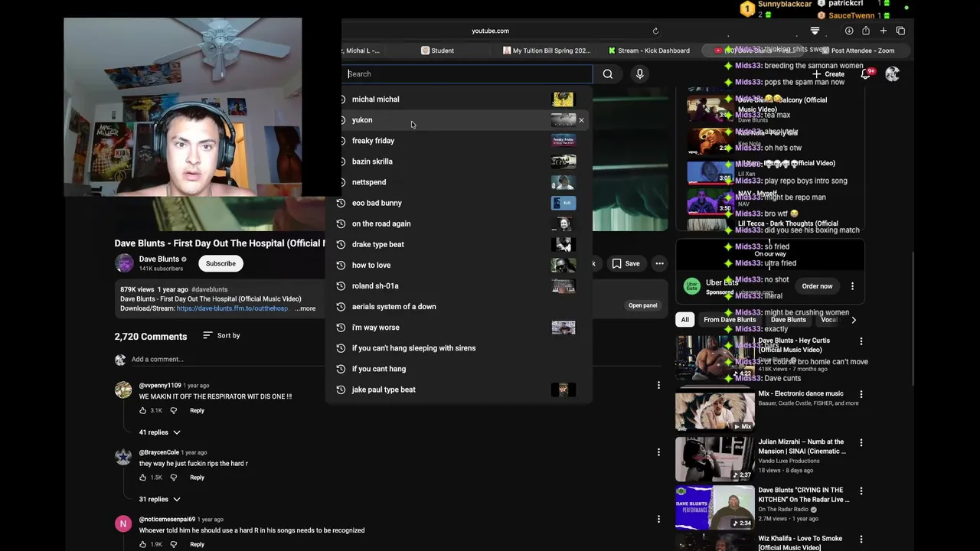Viewport: 980px width, 551px height.
Task: Open more actions menu beside Save
Action: [659, 264]
